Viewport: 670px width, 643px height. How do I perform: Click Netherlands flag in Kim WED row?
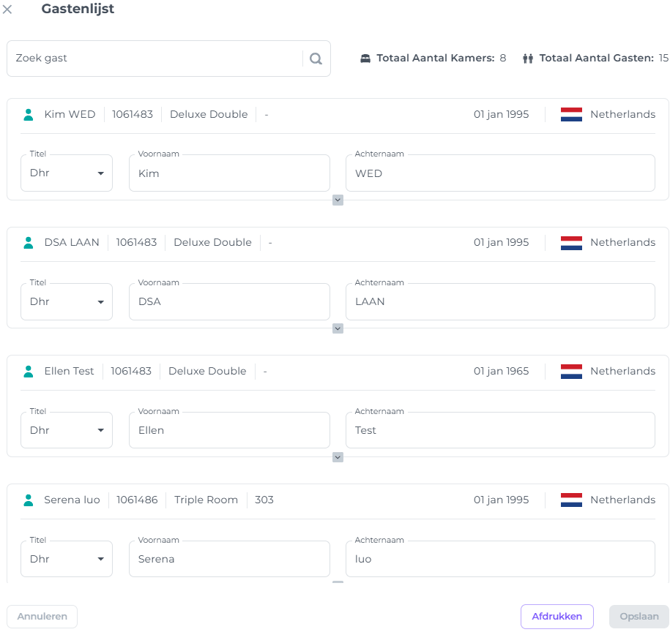(571, 115)
